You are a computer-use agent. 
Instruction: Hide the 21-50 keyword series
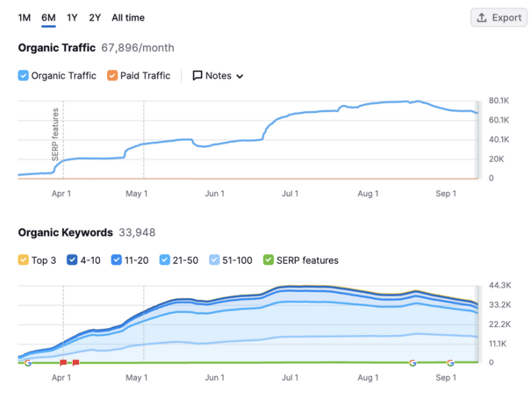click(x=165, y=260)
